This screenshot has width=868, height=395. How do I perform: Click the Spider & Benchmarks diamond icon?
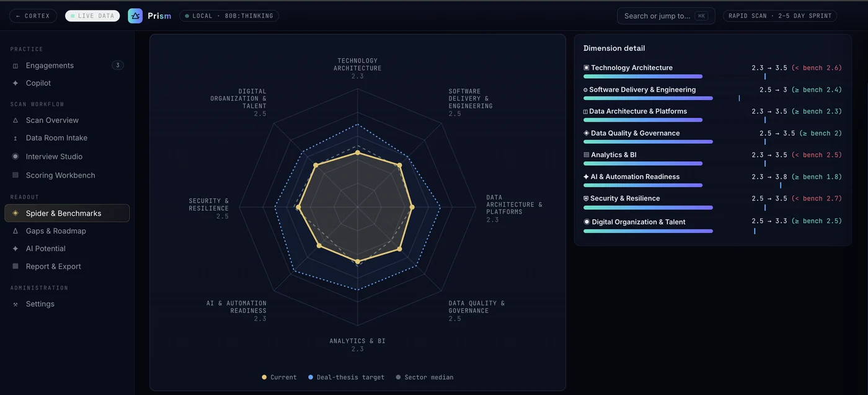pos(15,213)
